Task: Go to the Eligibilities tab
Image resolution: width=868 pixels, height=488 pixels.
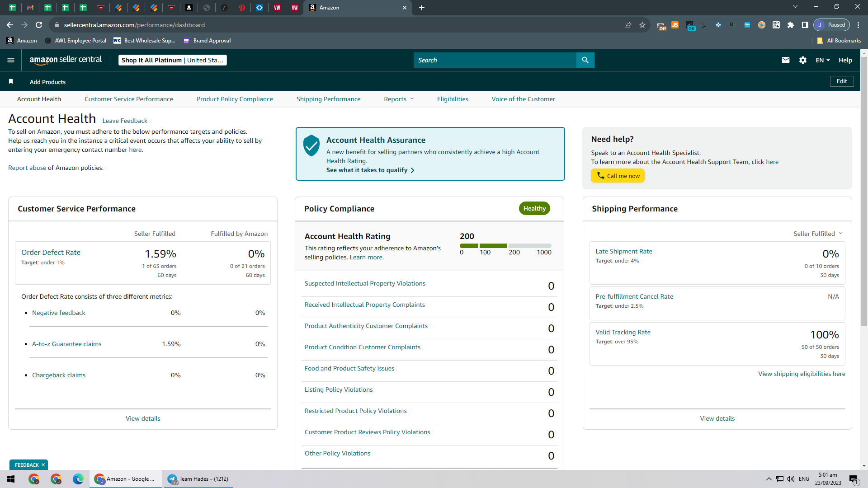Action: (x=453, y=99)
